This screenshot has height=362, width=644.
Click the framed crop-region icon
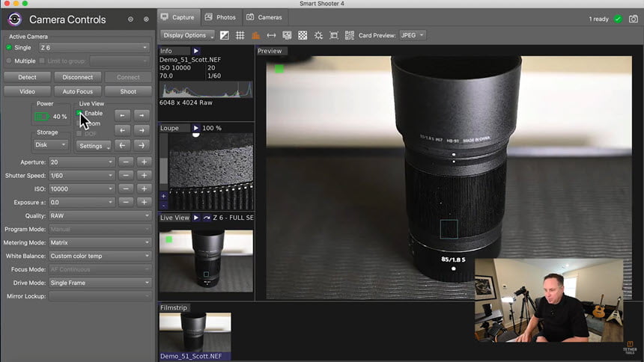click(x=334, y=35)
